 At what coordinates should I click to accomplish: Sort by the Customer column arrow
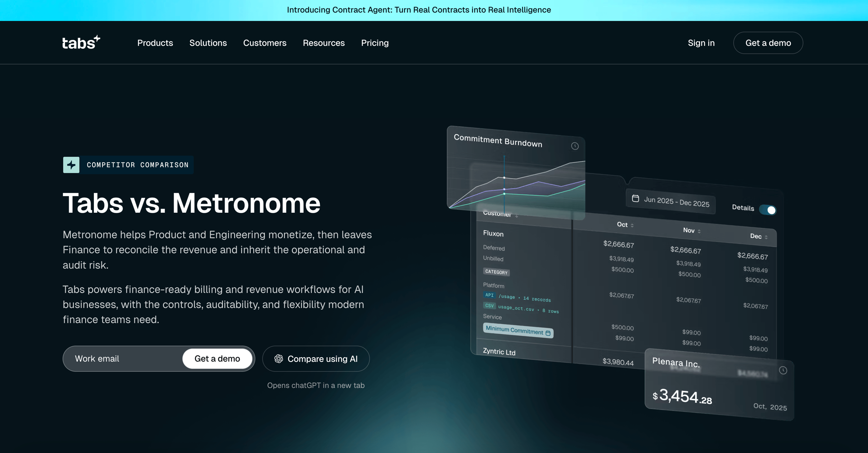[517, 216]
